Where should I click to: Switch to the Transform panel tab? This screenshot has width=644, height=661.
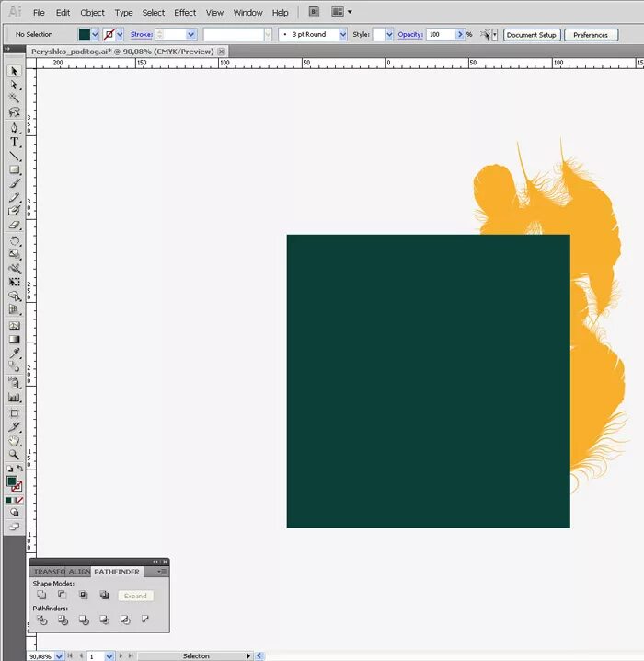pyautogui.click(x=49, y=572)
